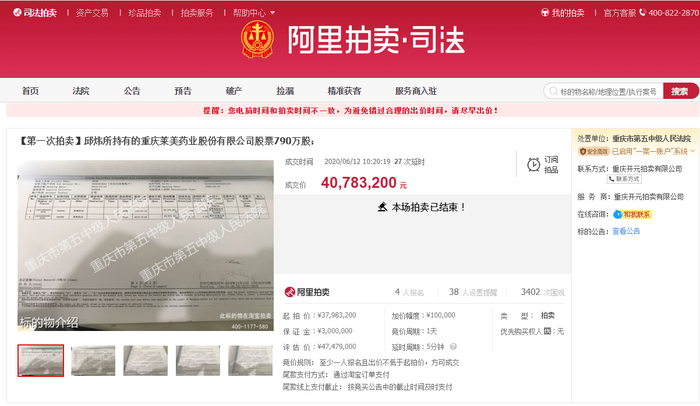Click the 27 次延时 text
The image size is (700, 406).
(x=409, y=162)
